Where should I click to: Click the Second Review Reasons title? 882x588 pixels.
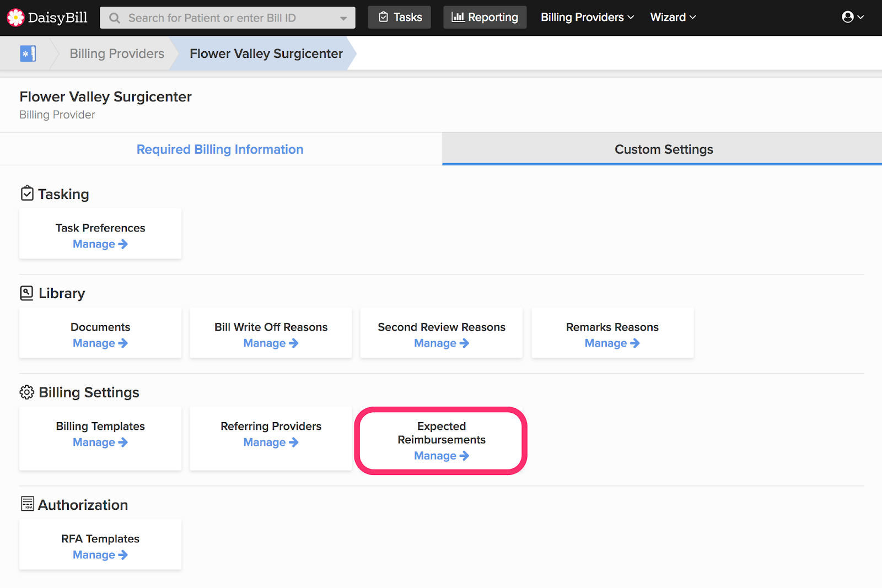point(442,327)
